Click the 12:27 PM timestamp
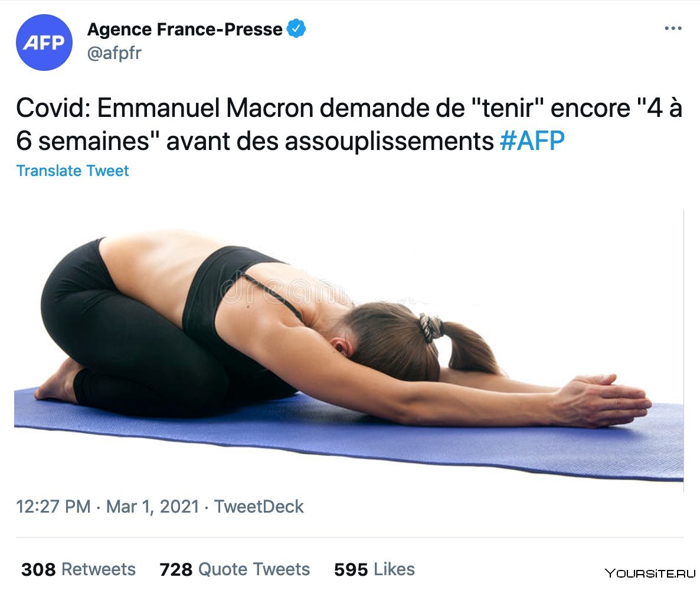Viewport: 700px width, 590px height. 53,507
